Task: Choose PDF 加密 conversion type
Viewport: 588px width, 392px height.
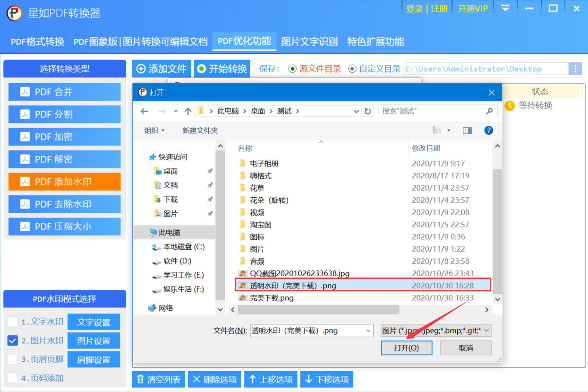Action: [64, 137]
